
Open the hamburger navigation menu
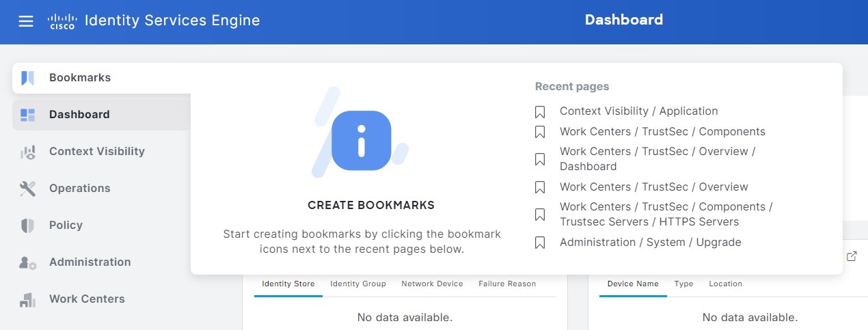click(x=26, y=21)
